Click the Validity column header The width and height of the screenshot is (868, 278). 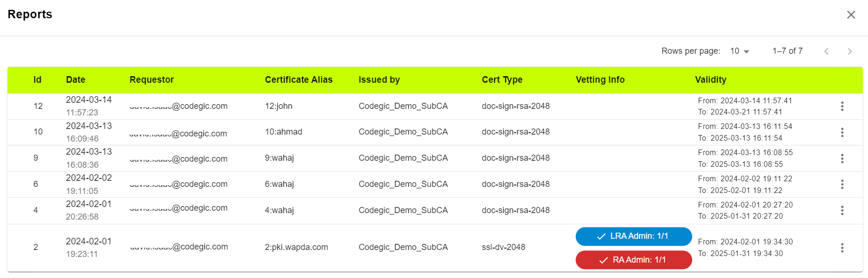tap(710, 80)
